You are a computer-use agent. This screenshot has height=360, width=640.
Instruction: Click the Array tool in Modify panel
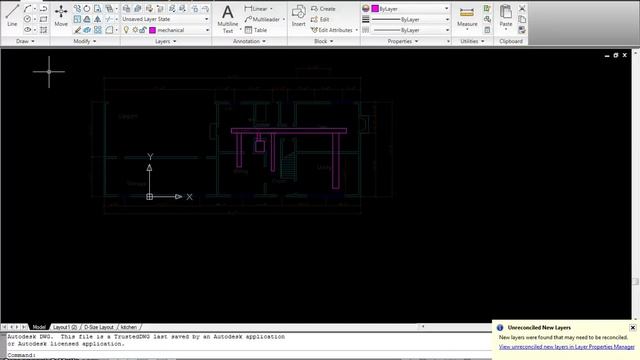[98, 30]
